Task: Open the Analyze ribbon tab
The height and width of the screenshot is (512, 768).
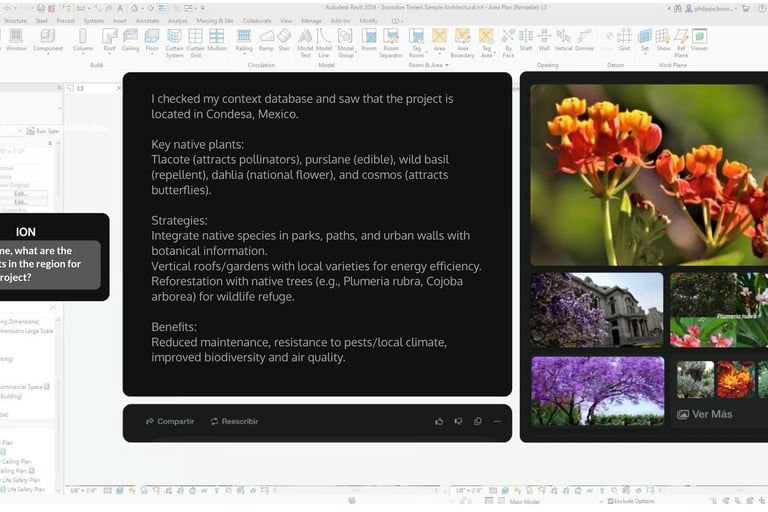Action: [x=178, y=21]
